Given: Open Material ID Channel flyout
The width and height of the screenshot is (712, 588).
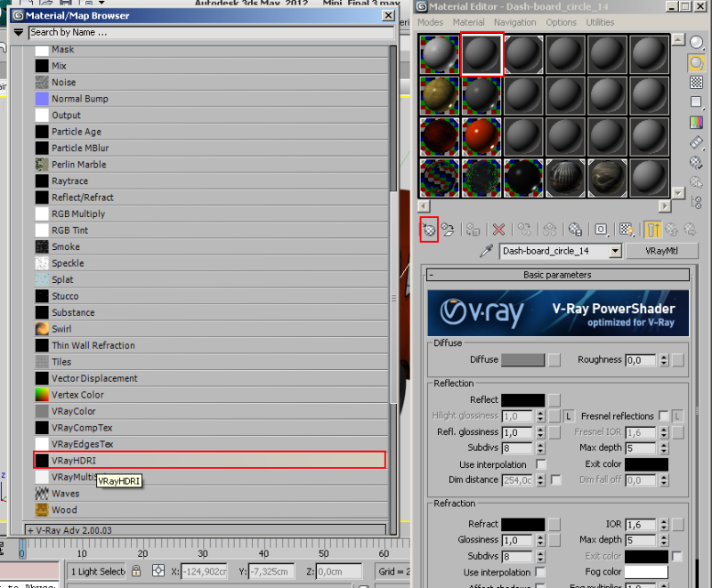Looking at the screenshot, I should click(x=601, y=230).
